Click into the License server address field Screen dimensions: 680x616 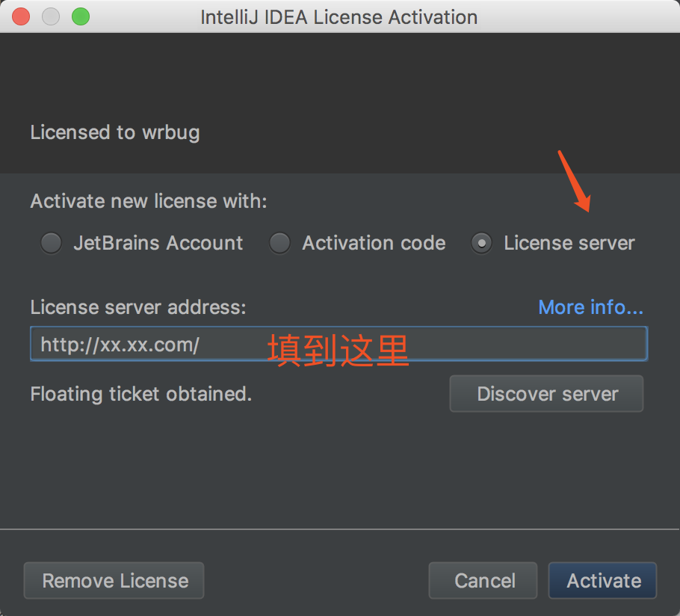(x=339, y=344)
